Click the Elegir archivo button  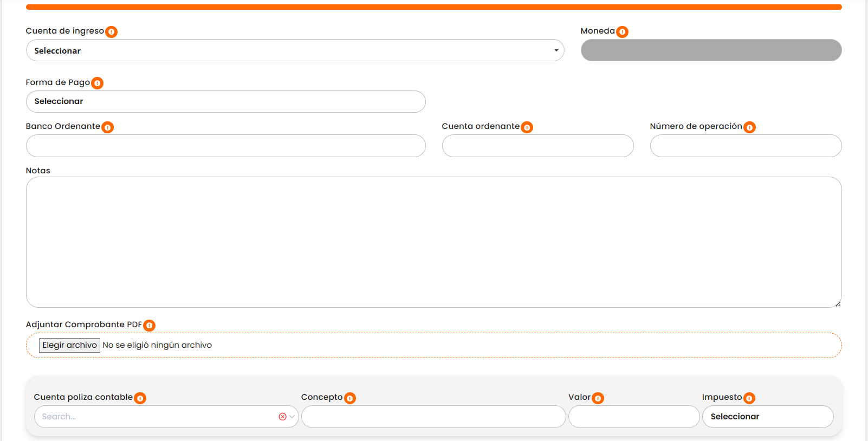tap(69, 345)
